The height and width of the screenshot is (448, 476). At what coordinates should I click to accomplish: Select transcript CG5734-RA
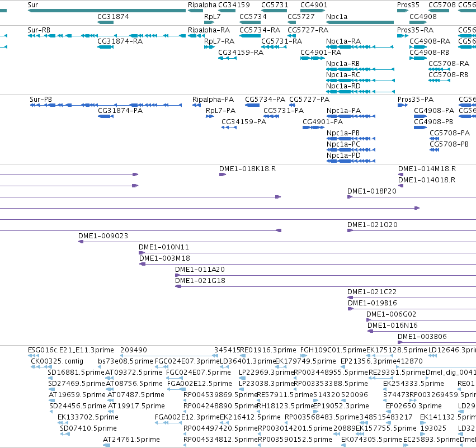pos(250,36)
